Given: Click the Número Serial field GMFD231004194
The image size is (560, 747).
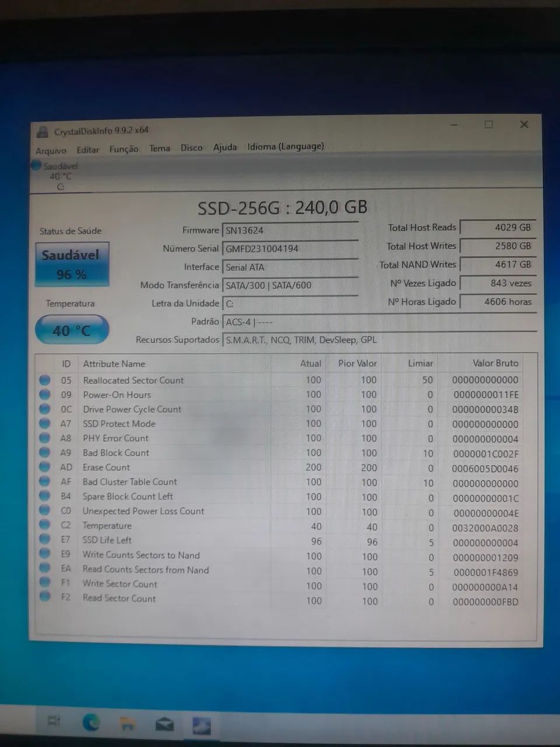Looking at the screenshot, I should 290,249.
